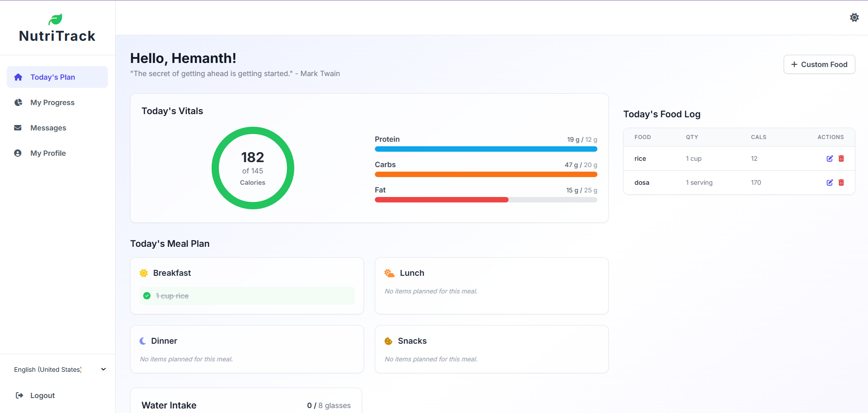The image size is (868, 413).
Task: Click the Logout link
Action: click(42, 395)
